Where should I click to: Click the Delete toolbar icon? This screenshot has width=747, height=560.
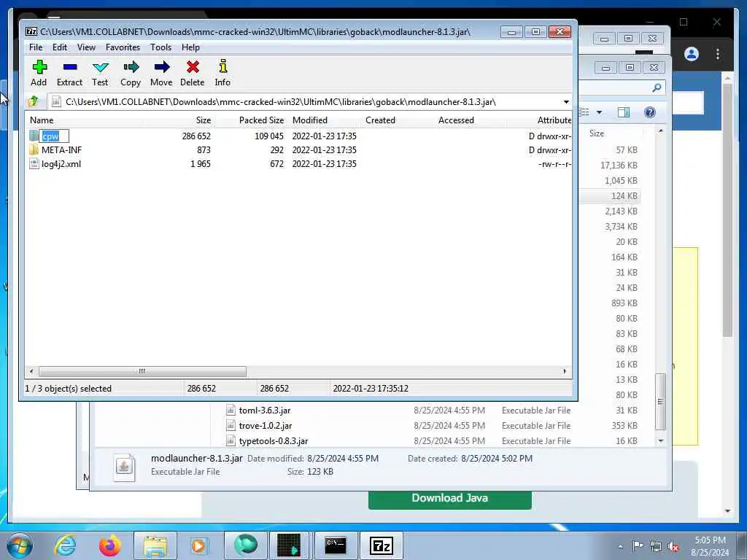click(x=193, y=73)
